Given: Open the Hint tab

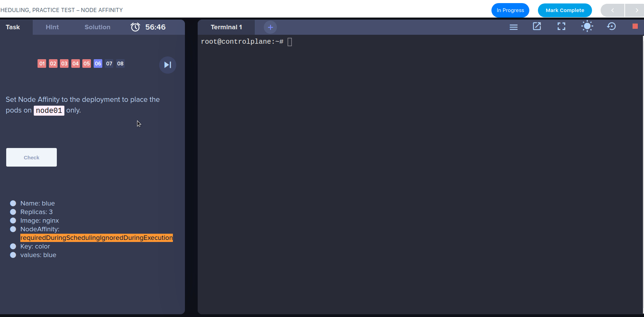Looking at the screenshot, I should (52, 27).
